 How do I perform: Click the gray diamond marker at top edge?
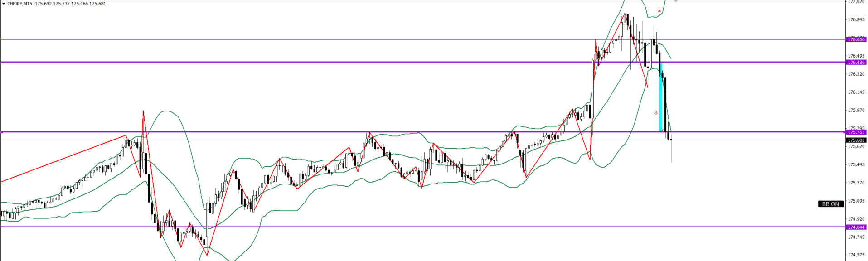click(x=676, y=1)
